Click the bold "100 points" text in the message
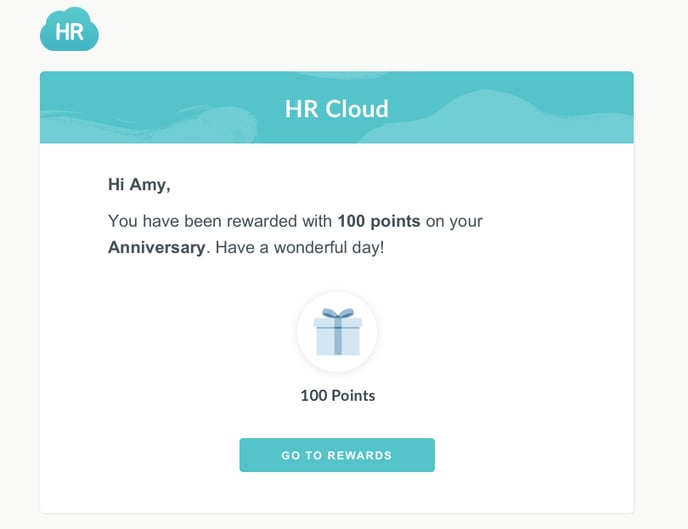 pos(379,221)
